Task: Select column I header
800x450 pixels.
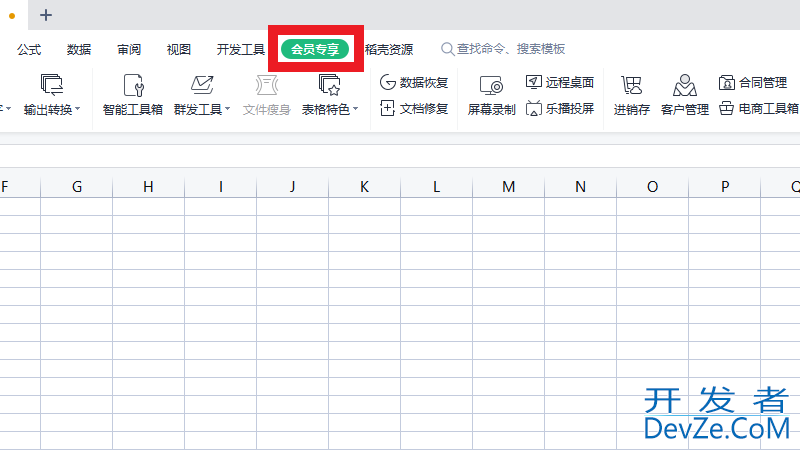Action: [220, 187]
